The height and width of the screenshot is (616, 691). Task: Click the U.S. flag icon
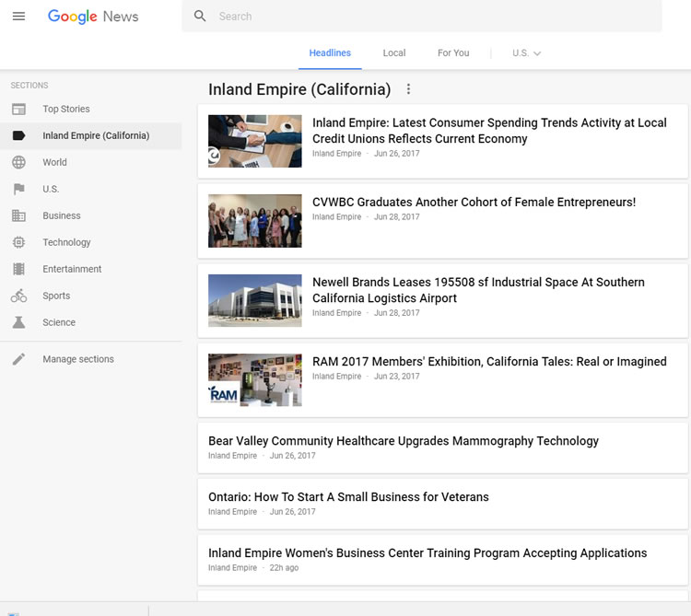[x=18, y=189]
